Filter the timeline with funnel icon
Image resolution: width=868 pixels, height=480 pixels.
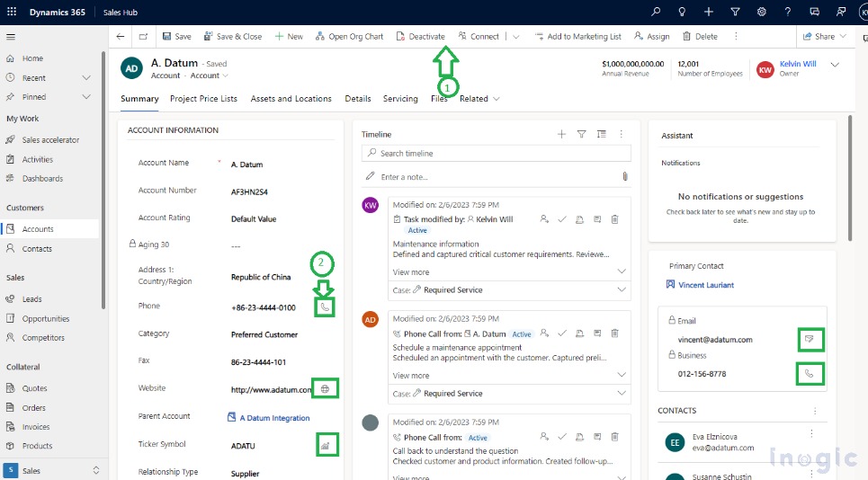[x=581, y=134]
